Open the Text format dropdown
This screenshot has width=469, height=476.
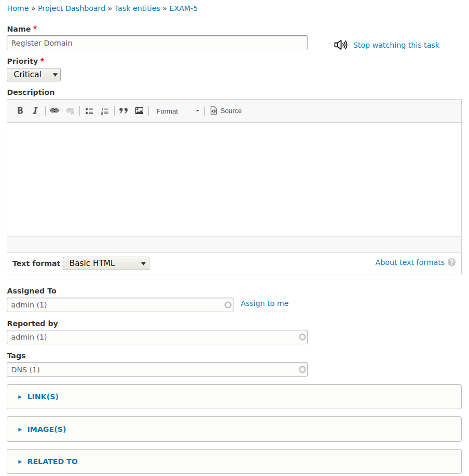tap(106, 263)
